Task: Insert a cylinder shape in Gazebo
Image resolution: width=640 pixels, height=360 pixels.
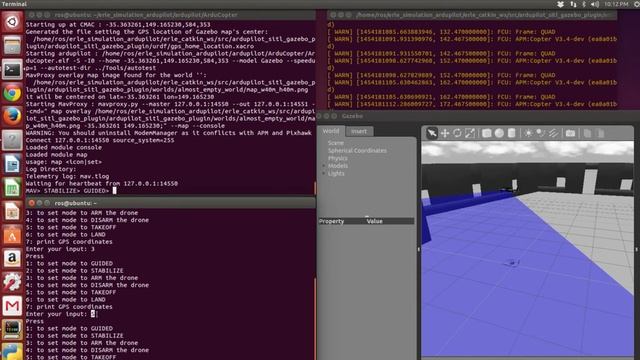Action: coord(511,133)
